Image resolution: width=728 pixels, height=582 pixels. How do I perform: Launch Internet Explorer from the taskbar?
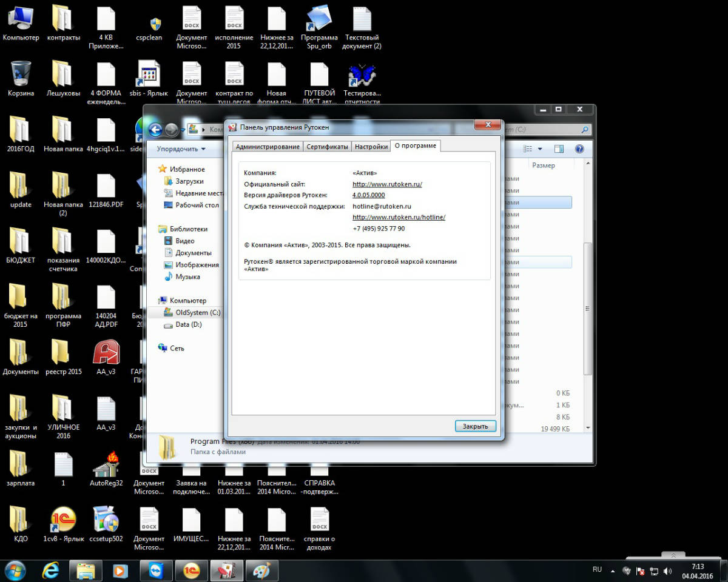50,570
